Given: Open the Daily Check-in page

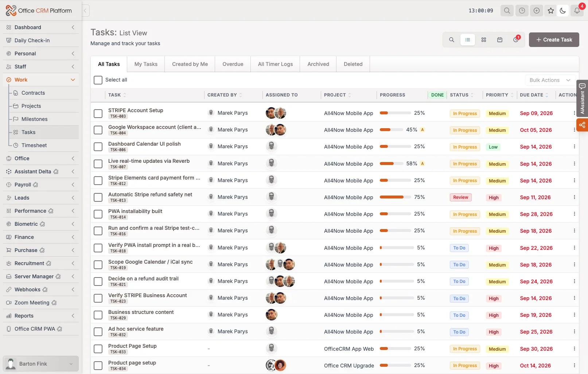Looking at the screenshot, I should point(41,40).
